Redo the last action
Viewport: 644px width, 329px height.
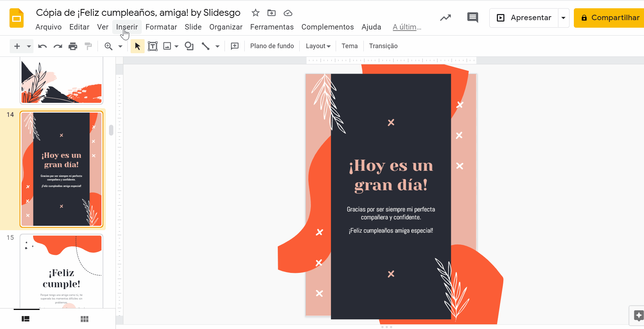point(58,46)
